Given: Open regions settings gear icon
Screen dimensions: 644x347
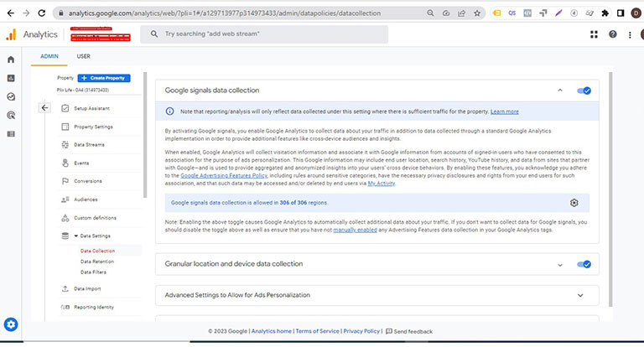Looking at the screenshot, I should pyautogui.click(x=574, y=203).
